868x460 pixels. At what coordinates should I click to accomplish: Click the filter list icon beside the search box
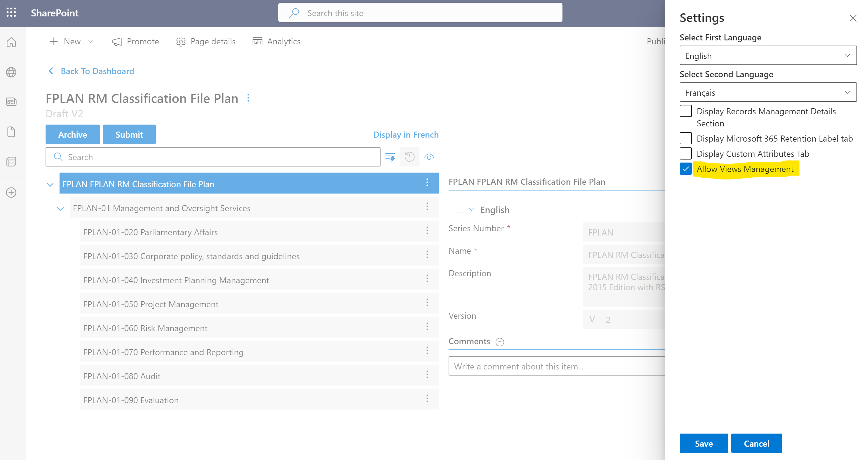tap(390, 157)
